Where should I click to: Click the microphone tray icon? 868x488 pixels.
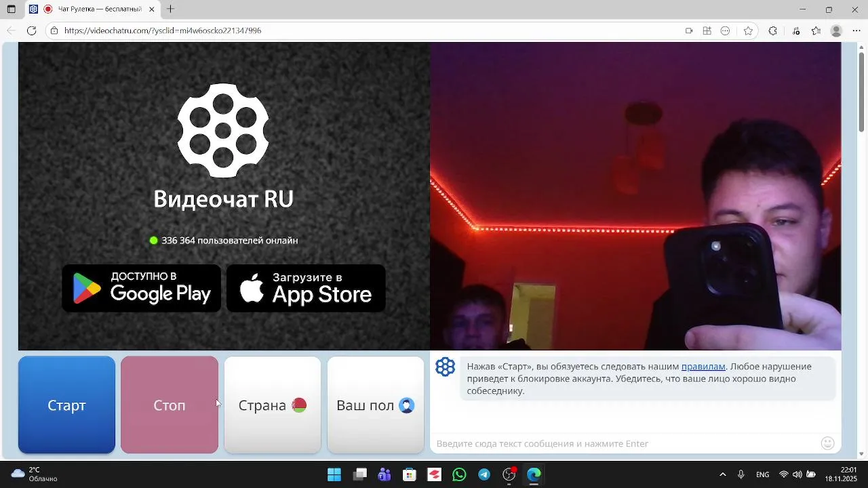pos(741,474)
